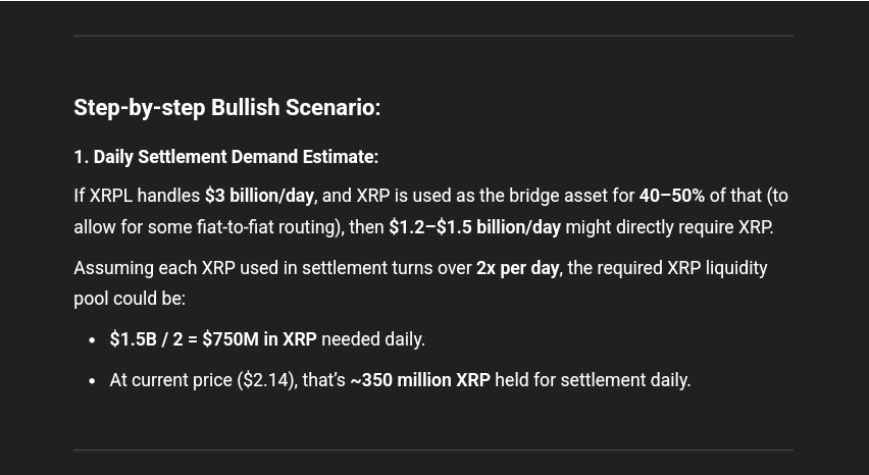Click the 'Step-by-step Bullish Scenario:' heading
This screenshot has height=475, width=869.
227,108
